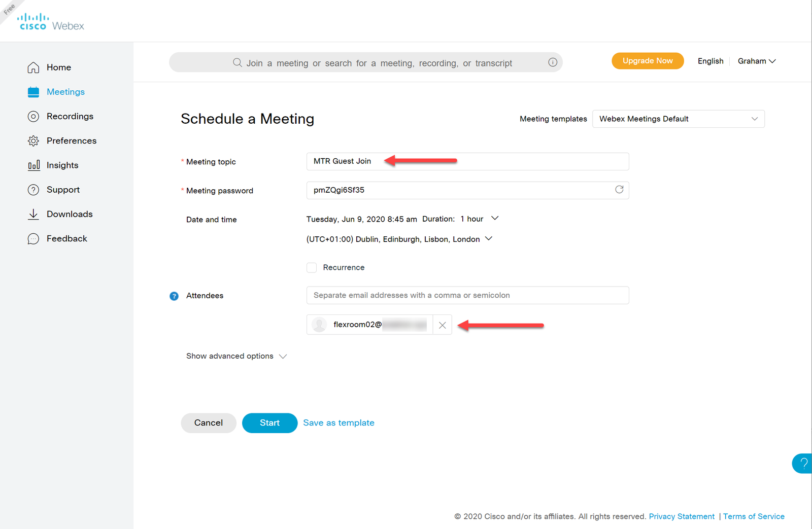Screen dimensions: 812x529
Task: Remove flexroom02 from attendees
Action: click(x=442, y=325)
